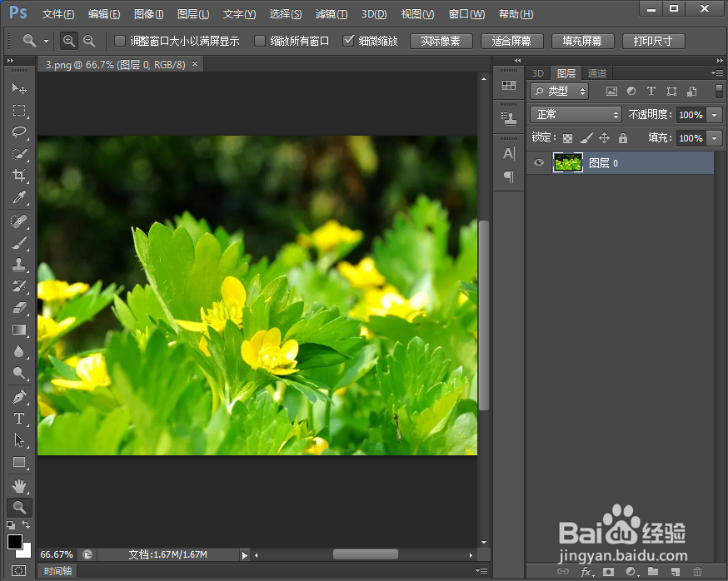Viewport: 728px width, 581px height.
Task: Click the 适合屏幕 button
Action: tap(511, 40)
